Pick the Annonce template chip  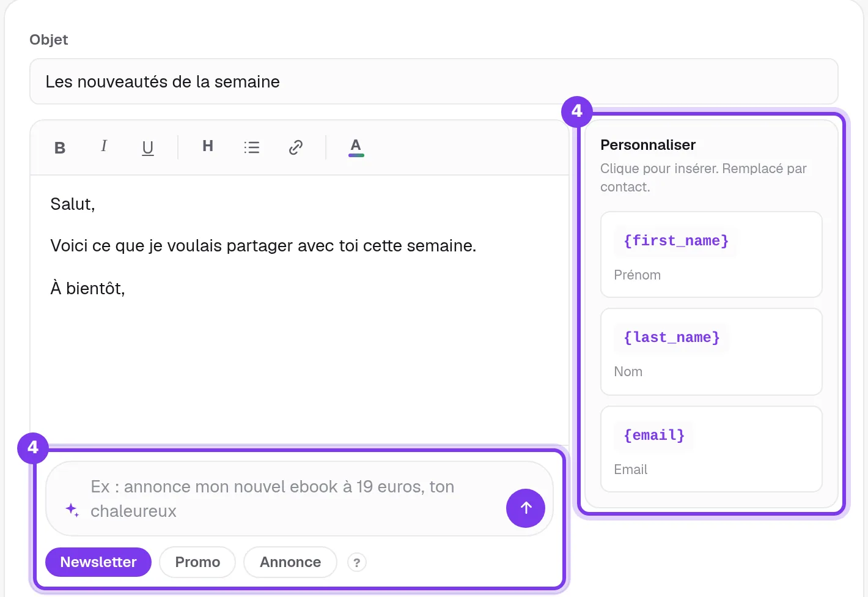[x=290, y=562]
